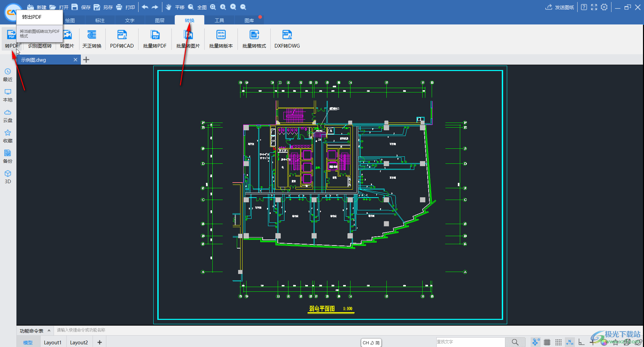Open the help question mark icon

point(584,7)
